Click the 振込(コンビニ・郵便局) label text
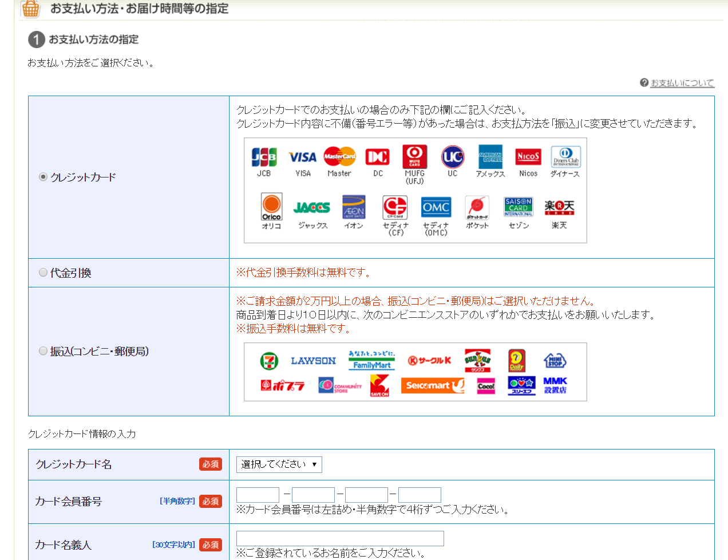 point(100,352)
